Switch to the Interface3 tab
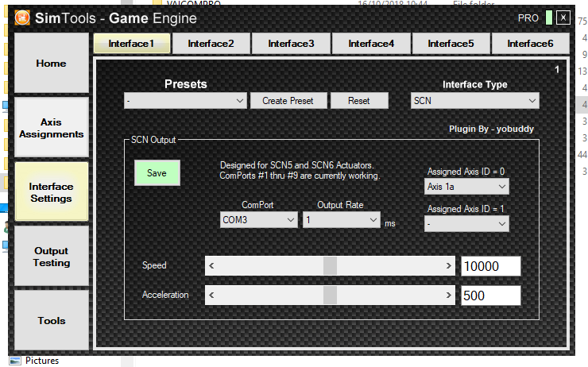The height and width of the screenshot is (367, 588). [291, 44]
